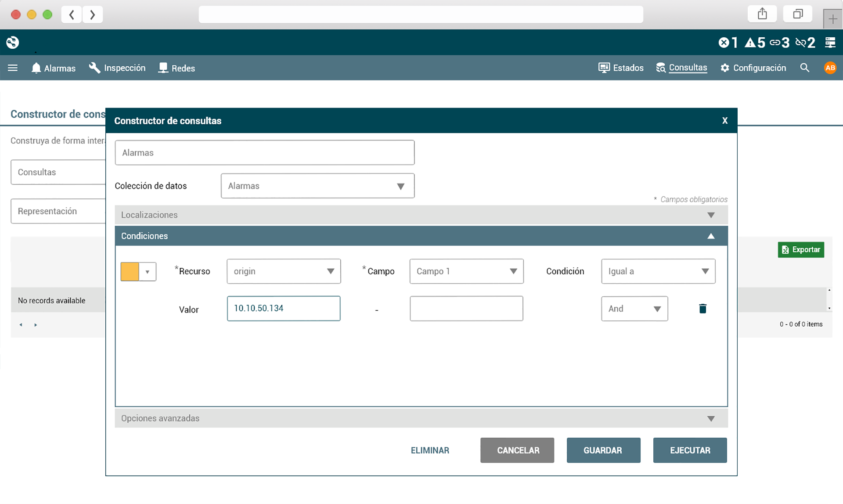
Task: Click the Consultas field on background page
Action: (x=58, y=172)
